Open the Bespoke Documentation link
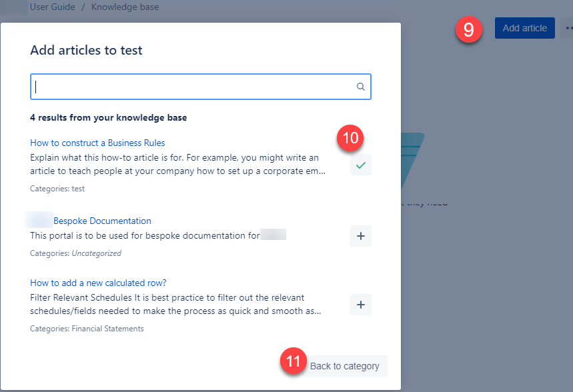The image size is (573, 392). tap(102, 221)
